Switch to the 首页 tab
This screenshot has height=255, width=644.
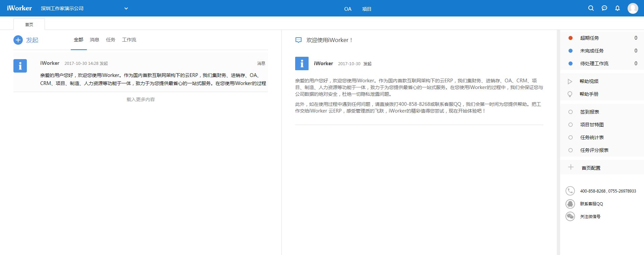pyautogui.click(x=29, y=25)
